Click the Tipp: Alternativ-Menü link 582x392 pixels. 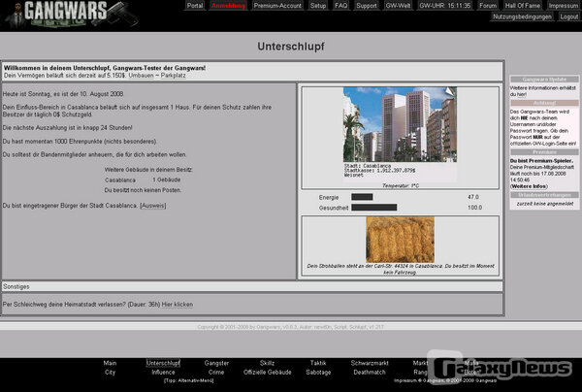pyautogui.click(x=188, y=380)
